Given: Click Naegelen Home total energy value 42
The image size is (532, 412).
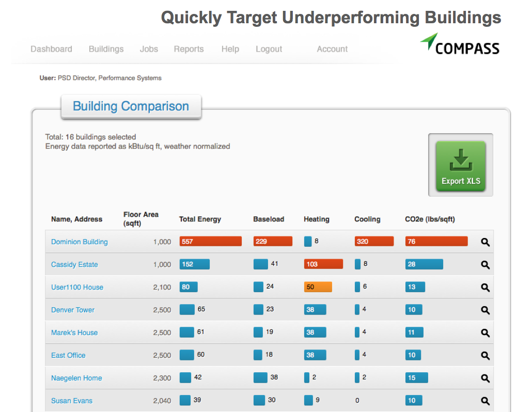Looking at the screenshot, I should tap(198, 377).
